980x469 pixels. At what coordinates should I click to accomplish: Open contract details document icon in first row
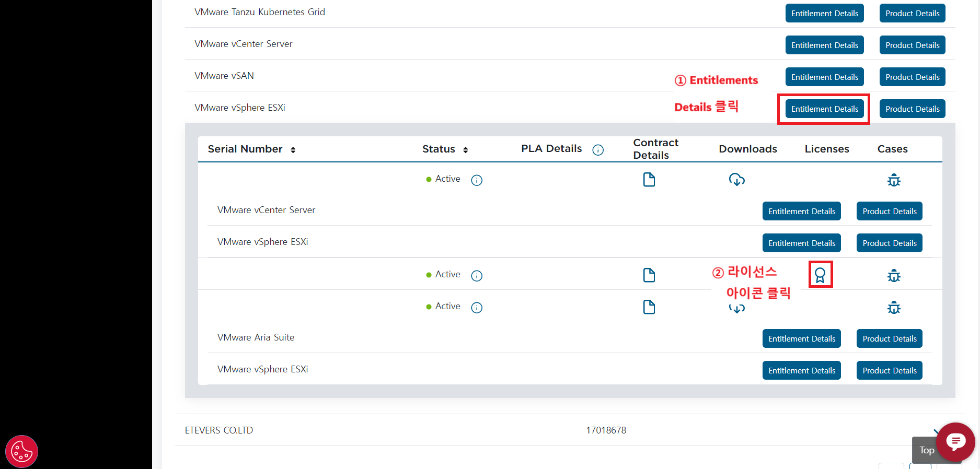649,180
